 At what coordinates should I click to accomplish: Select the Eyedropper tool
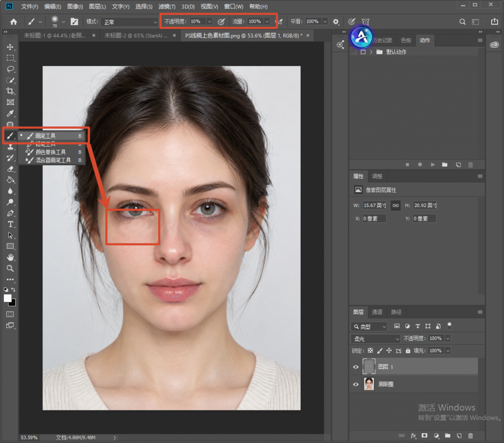click(10, 113)
